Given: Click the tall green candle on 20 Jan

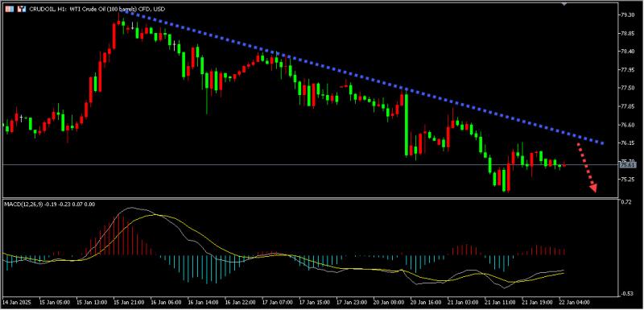Looking at the screenshot, I should click(407, 126).
